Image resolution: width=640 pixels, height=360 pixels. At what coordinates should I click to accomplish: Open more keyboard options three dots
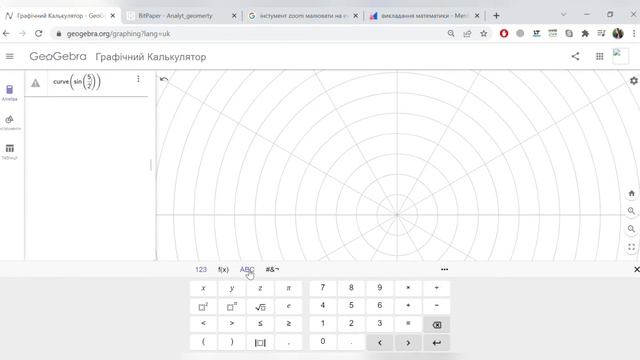(444, 269)
